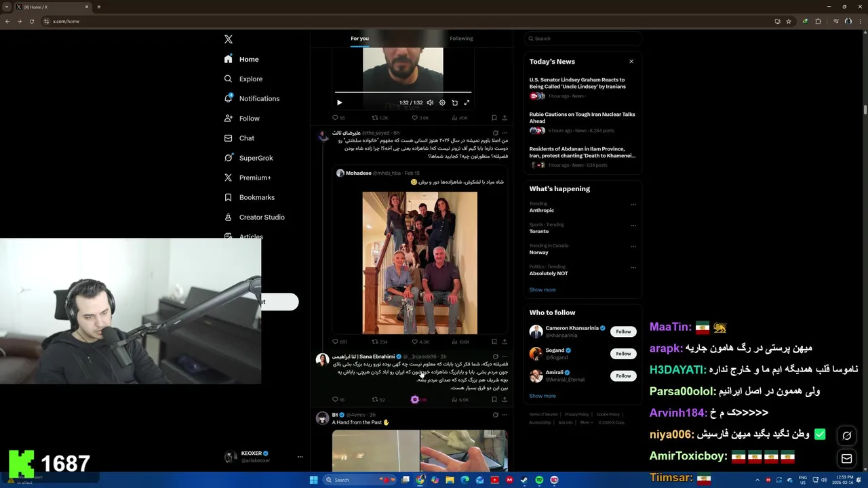The image size is (868, 488).
Task: Show more under Who to follow
Action: tap(542, 396)
